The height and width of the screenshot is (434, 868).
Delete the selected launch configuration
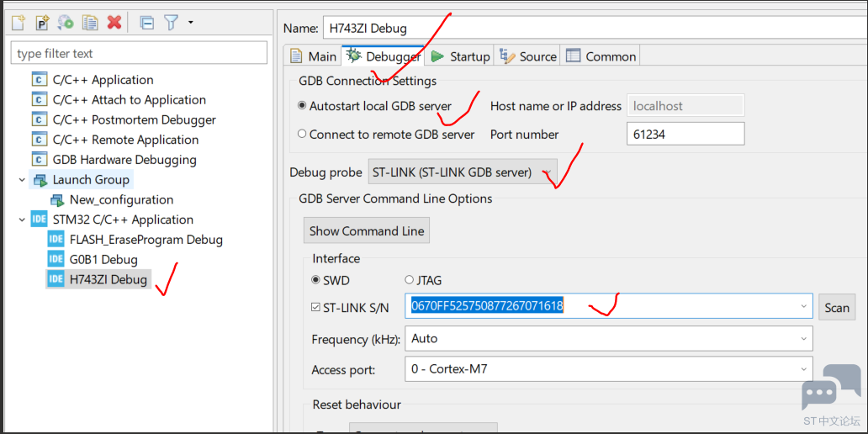pos(114,23)
